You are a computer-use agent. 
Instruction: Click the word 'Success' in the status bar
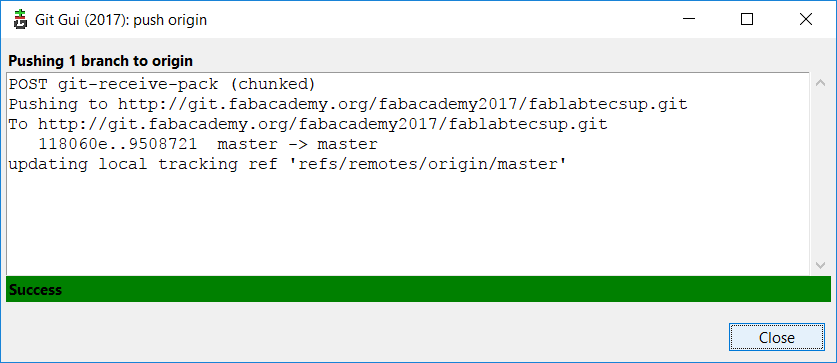tap(36, 290)
